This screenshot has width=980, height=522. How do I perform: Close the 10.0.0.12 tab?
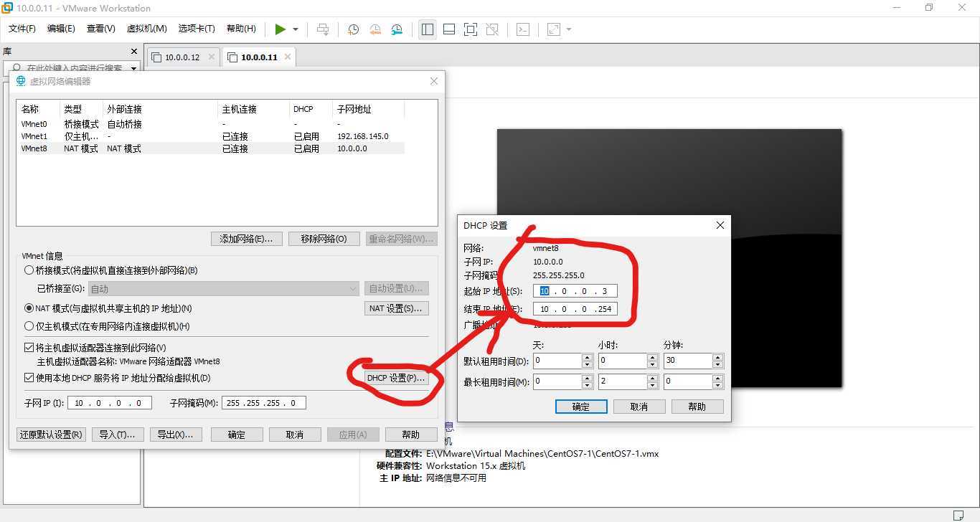tap(211, 57)
